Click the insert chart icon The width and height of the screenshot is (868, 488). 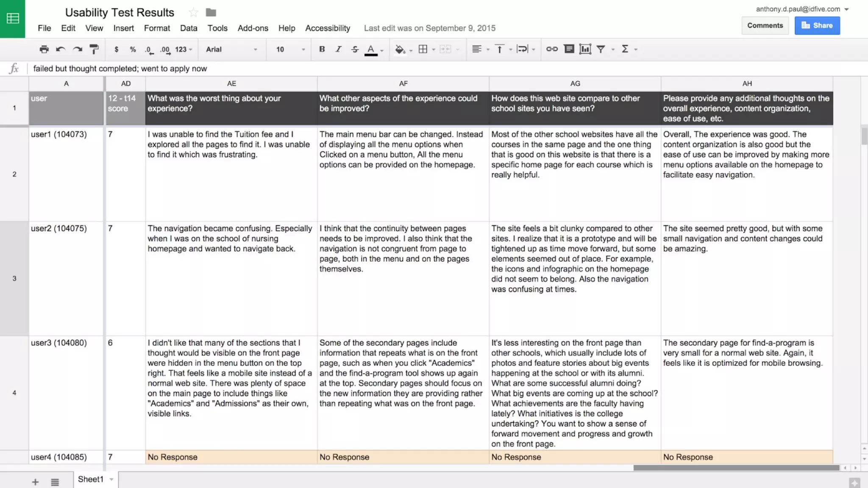coord(585,49)
